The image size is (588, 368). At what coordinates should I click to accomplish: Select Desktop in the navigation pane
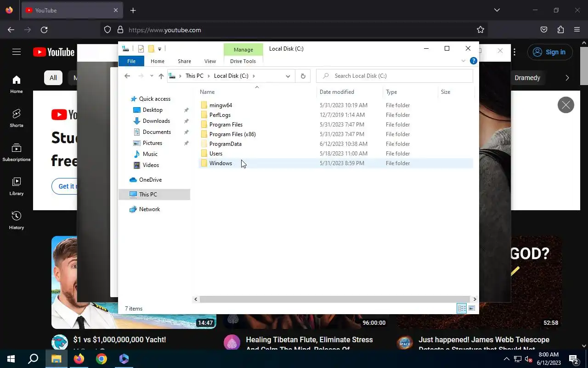click(153, 110)
